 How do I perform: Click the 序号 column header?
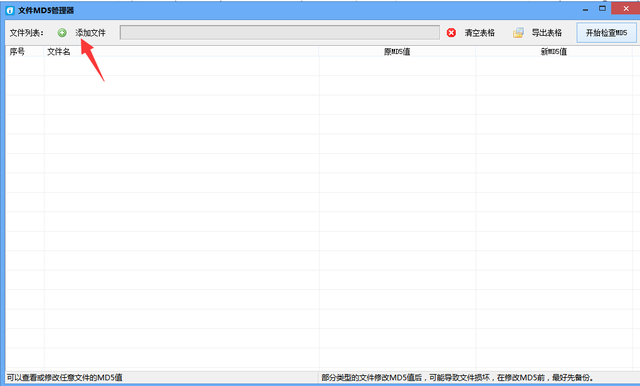[25, 51]
